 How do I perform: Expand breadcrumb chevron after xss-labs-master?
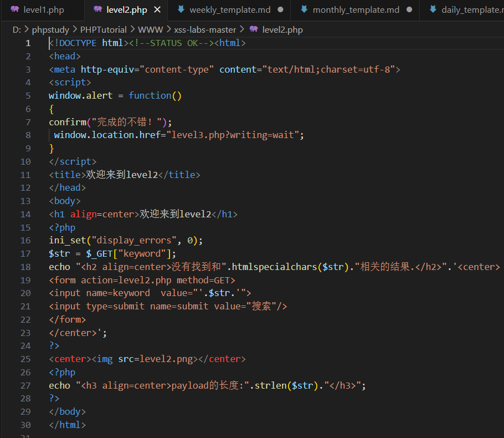coord(242,29)
